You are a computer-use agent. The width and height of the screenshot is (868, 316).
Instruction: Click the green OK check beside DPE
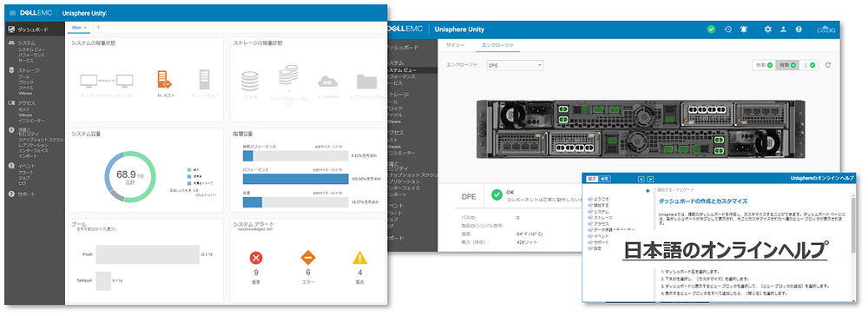(x=497, y=194)
